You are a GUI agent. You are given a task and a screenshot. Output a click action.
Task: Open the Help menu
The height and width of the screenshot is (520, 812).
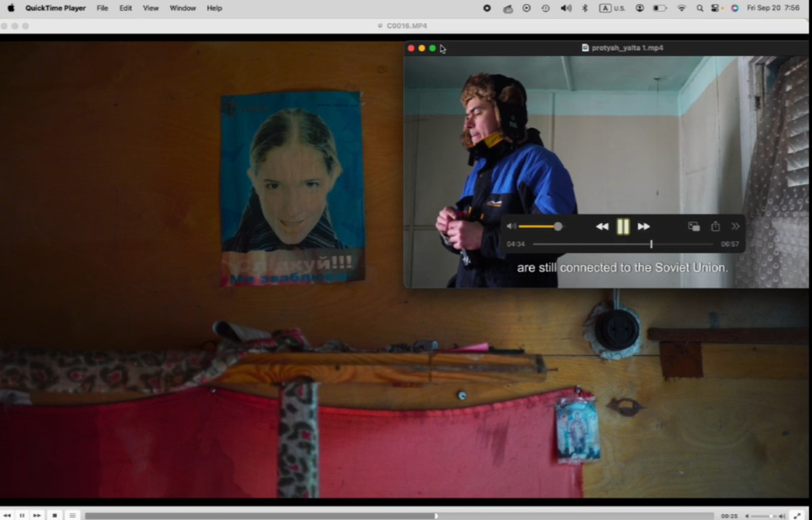tap(215, 8)
